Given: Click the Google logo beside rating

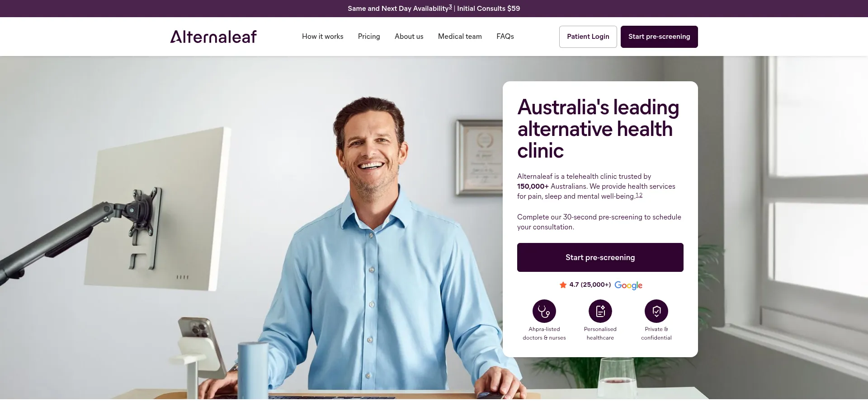Looking at the screenshot, I should (x=628, y=285).
